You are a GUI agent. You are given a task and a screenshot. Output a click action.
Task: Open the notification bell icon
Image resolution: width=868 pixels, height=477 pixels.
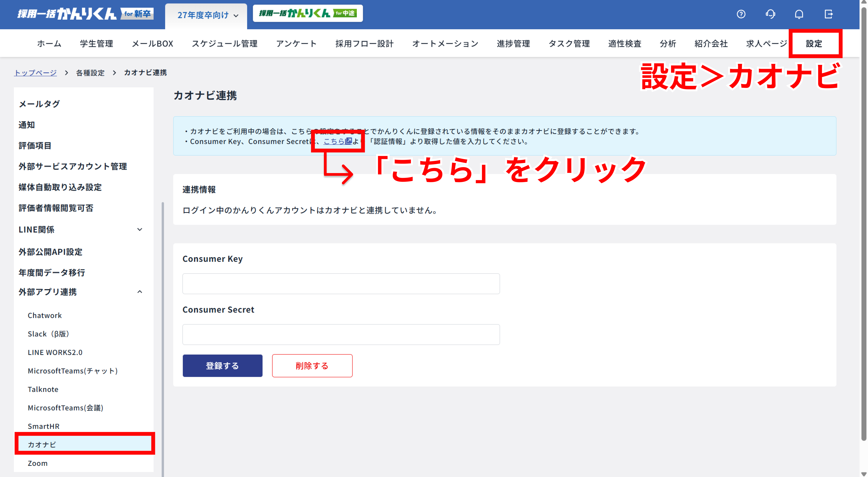[x=799, y=14]
